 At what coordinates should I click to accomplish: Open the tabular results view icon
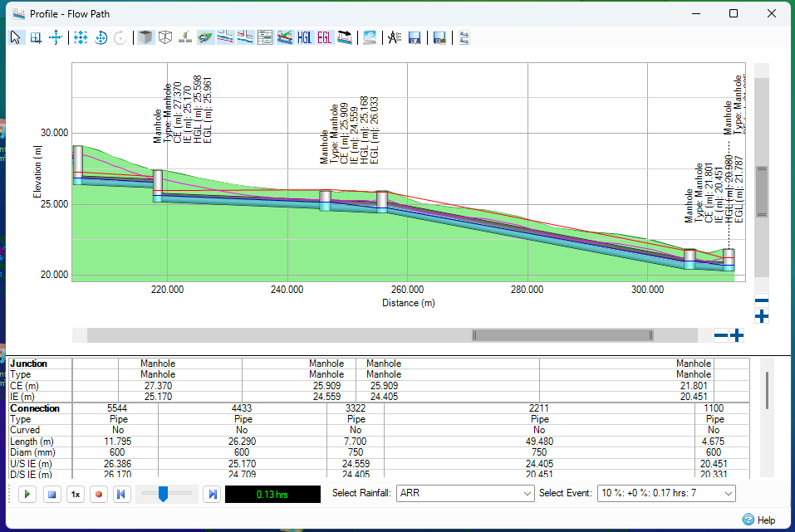(x=265, y=37)
